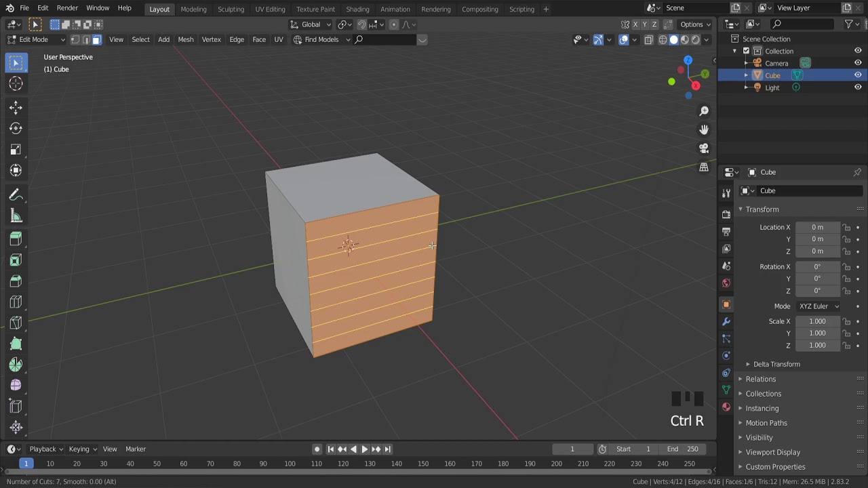
Task: Toggle lock on Location X
Action: pos(846,227)
